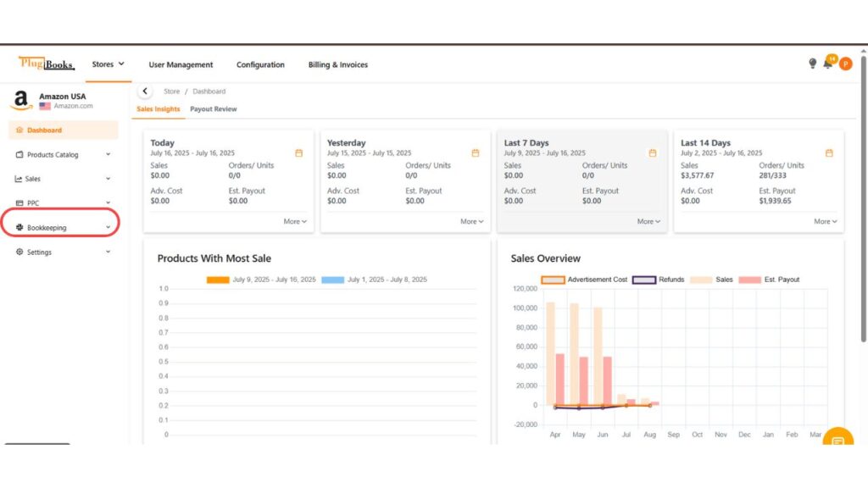The width and height of the screenshot is (868, 488).
Task: Open calendar picker on Last 7 Days card
Action: (x=653, y=153)
